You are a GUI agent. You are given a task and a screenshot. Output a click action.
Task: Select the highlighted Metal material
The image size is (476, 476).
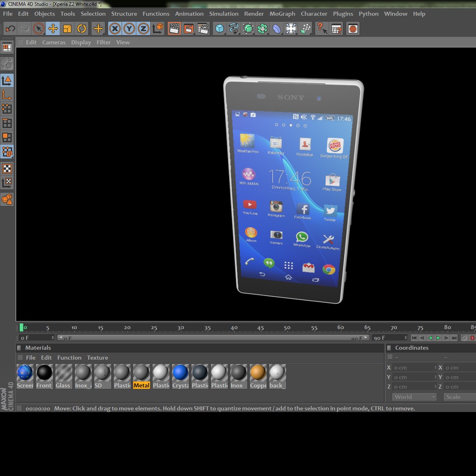(141, 376)
